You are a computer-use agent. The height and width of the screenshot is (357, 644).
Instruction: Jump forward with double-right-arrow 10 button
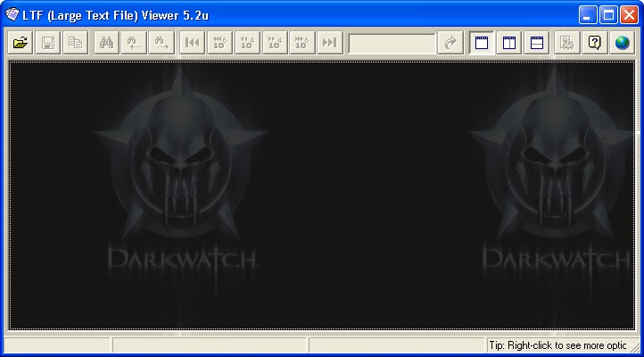pos(275,42)
